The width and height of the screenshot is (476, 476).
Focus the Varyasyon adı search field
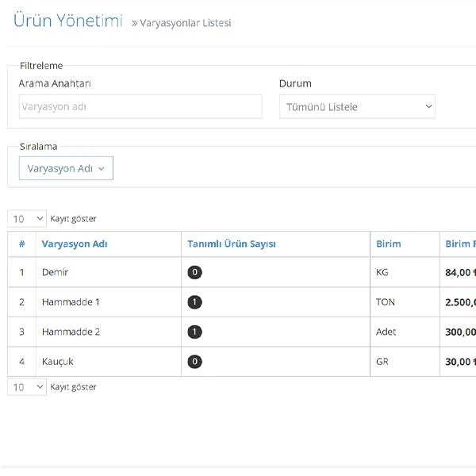point(140,106)
